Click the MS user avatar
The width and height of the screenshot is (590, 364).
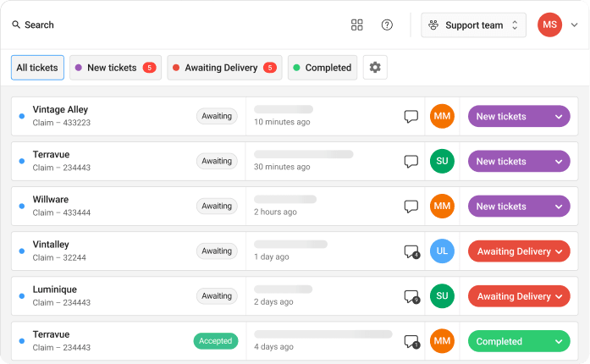coord(549,25)
